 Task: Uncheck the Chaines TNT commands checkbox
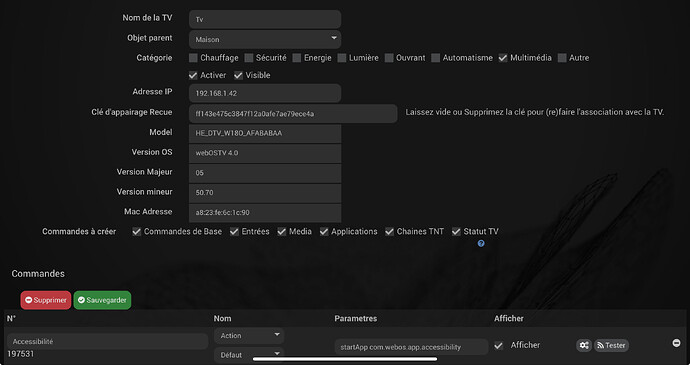coord(389,232)
